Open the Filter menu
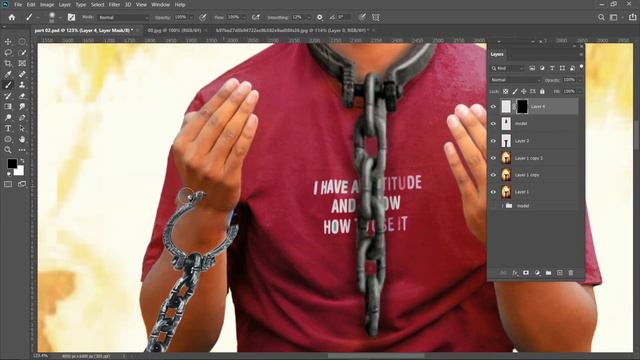 click(114, 4)
